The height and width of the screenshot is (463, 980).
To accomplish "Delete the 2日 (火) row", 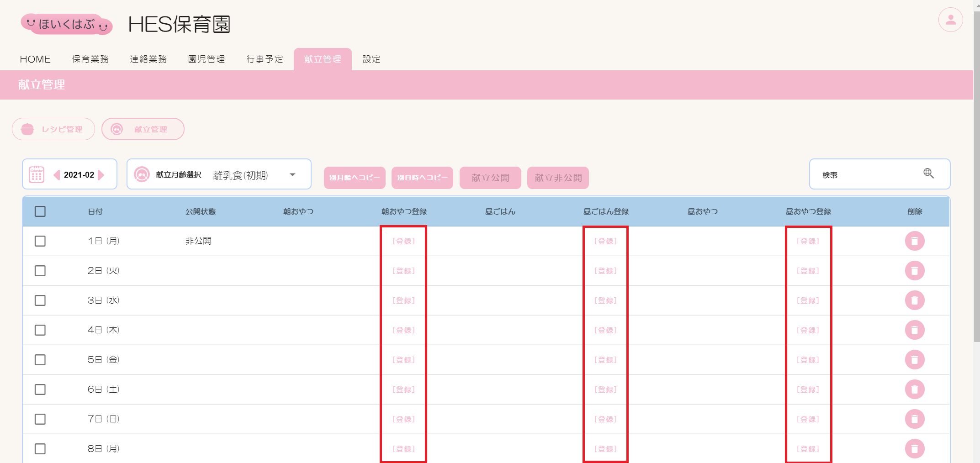I will pyautogui.click(x=915, y=271).
